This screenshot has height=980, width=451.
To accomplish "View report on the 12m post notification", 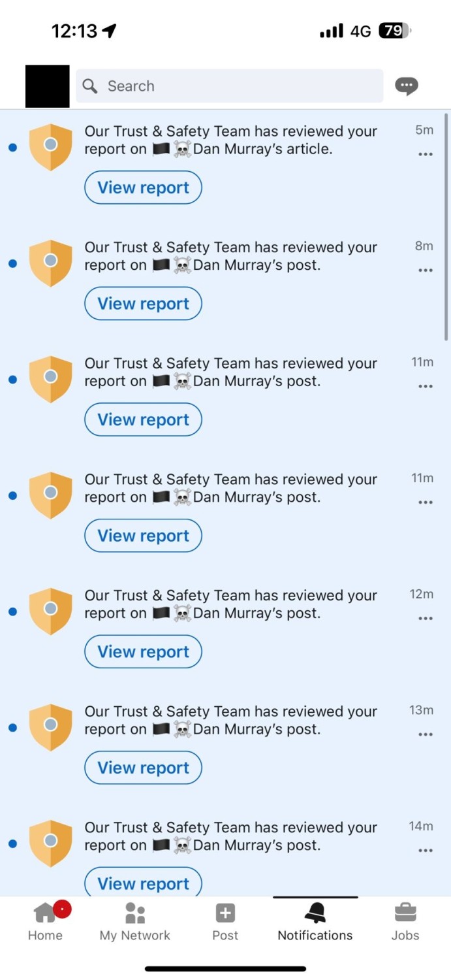I will click(143, 651).
